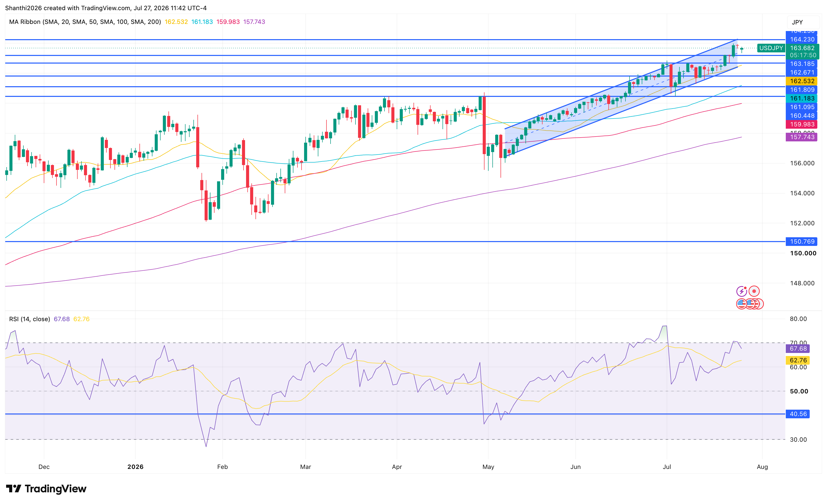Click yellow 162.532 value in MA Ribbon legend
The height and width of the screenshot is (504, 827).
pos(176,22)
